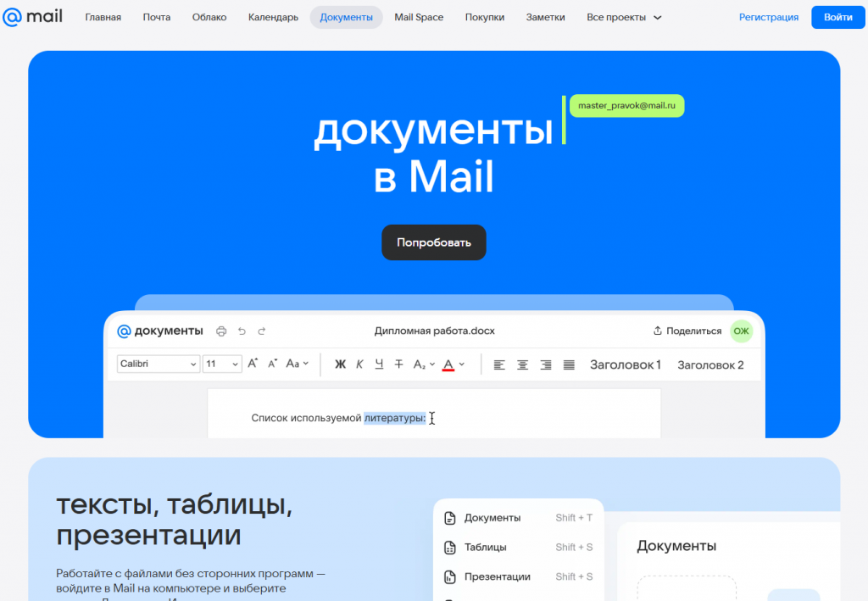
Task: Toggle italic К formatting icon
Action: 359,364
